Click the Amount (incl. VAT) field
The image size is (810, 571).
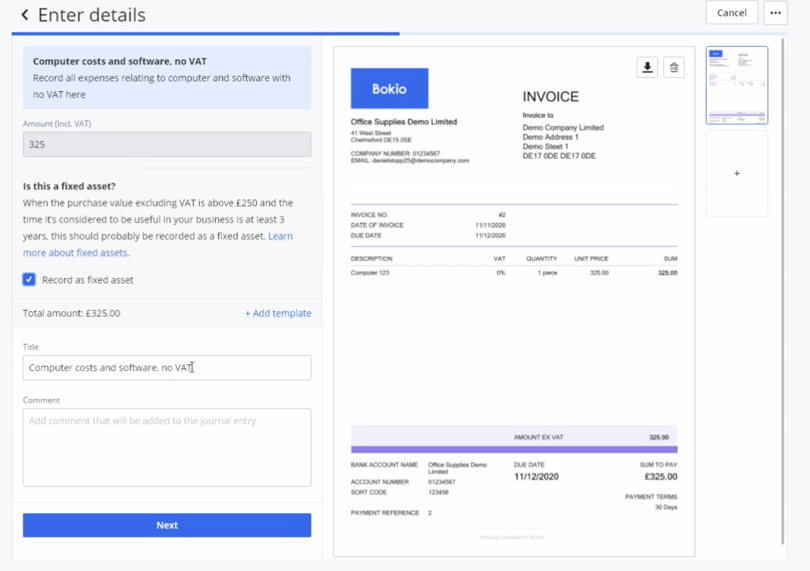pyautogui.click(x=167, y=144)
